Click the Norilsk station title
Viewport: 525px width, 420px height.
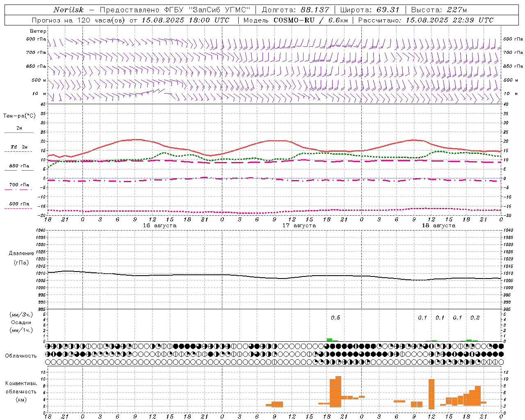pyautogui.click(x=68, y=10)
